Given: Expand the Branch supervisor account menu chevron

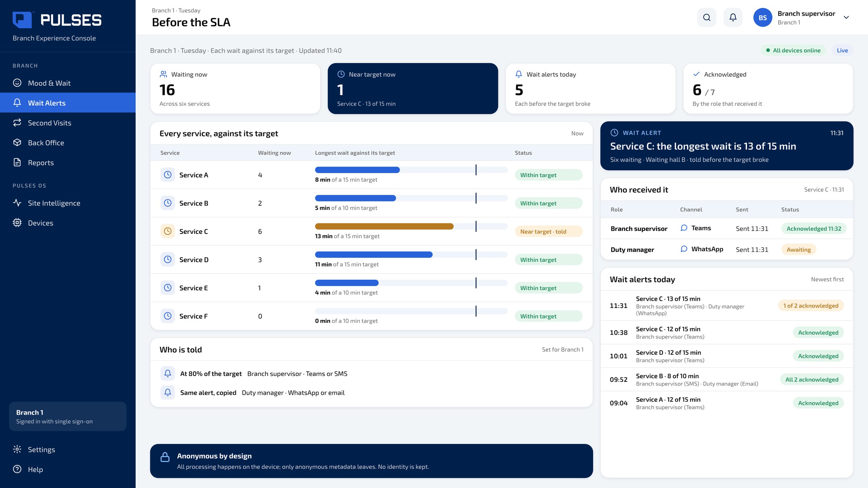Looking at the screenshot, I should pos(846,17).
